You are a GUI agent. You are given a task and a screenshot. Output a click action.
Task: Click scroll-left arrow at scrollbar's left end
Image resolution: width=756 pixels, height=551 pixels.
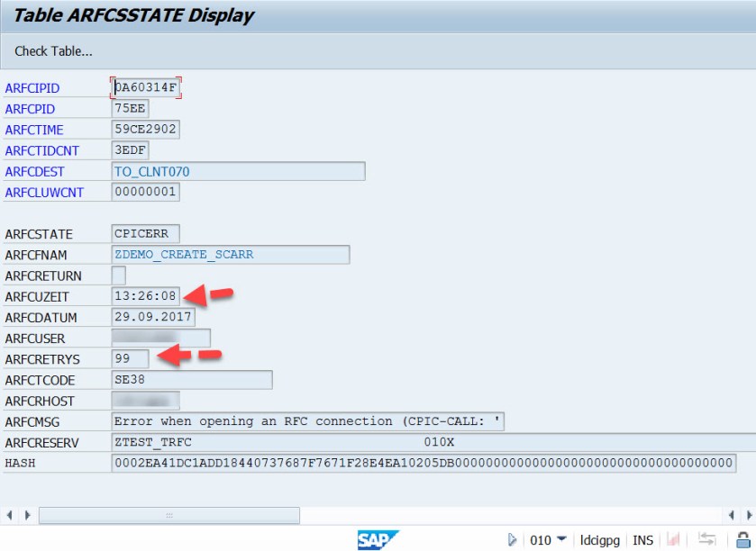coord(9,515)
